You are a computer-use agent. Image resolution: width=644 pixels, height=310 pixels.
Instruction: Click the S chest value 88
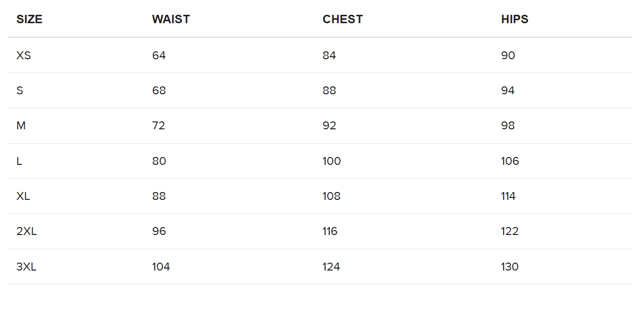(329, 90)
